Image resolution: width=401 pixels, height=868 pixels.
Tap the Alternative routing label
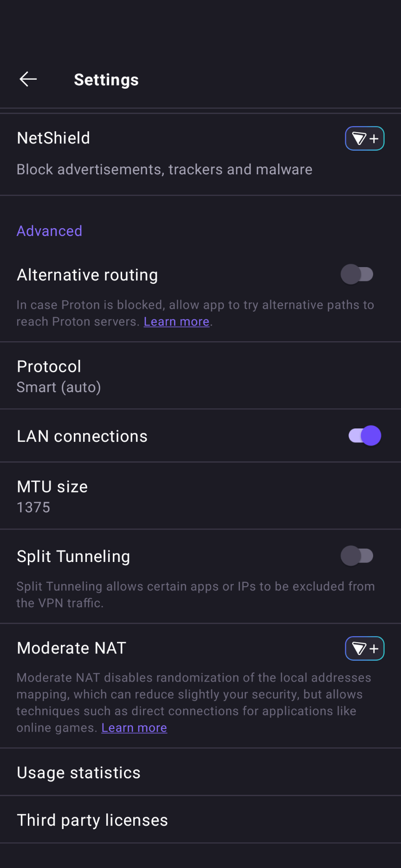(x=87, y=275)
